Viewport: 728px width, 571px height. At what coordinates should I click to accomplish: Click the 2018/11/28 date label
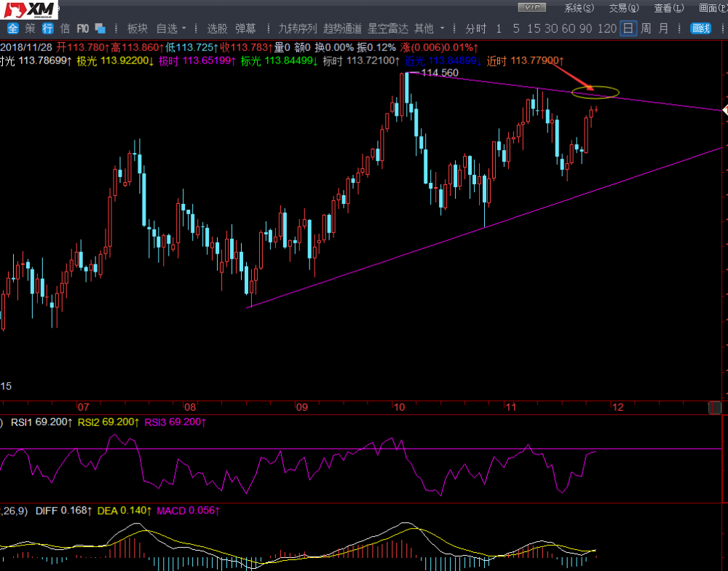pyautogui.click(x=27, y=47)
